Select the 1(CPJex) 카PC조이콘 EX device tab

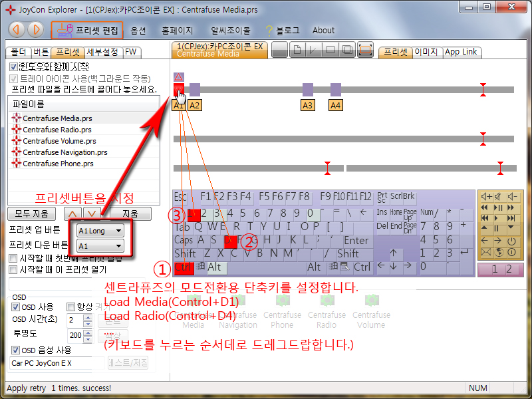219,50
